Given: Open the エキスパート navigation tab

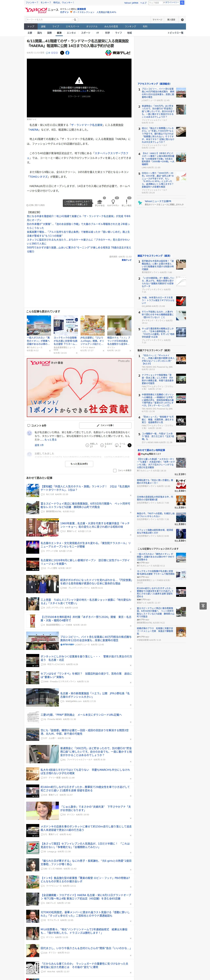Looking at the screenshot, I should click(x=72, y=27).
